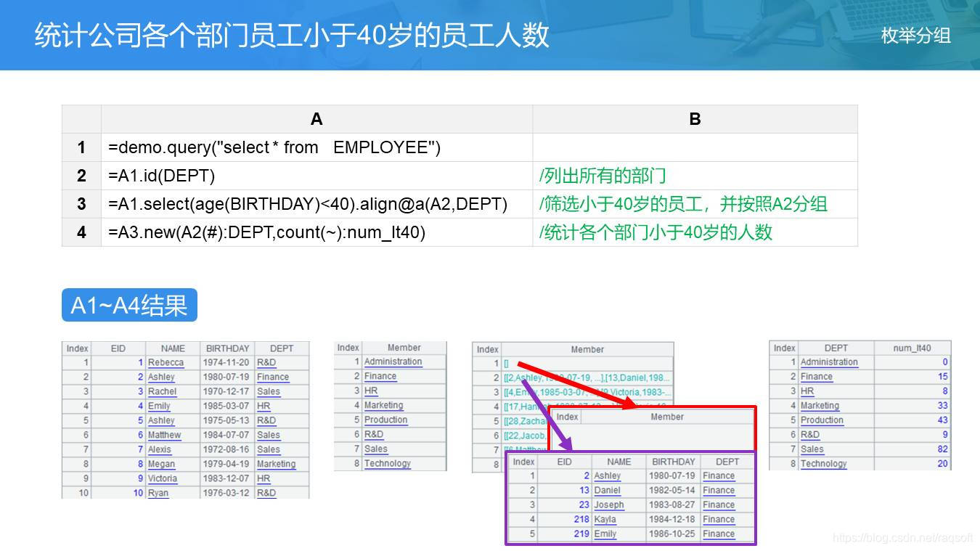Click birthday value 1972-08-16
Screen dimensions: 980x551
point(227,449)
